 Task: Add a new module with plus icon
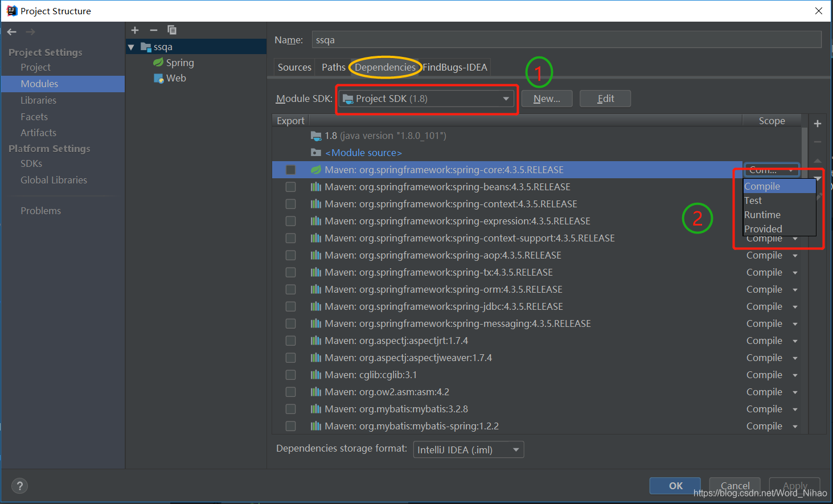[x=135, y=30]
